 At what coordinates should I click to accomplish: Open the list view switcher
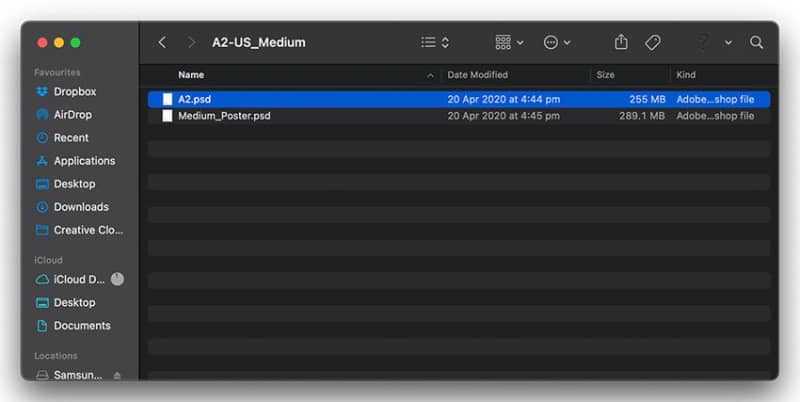(x=435, y=42)
